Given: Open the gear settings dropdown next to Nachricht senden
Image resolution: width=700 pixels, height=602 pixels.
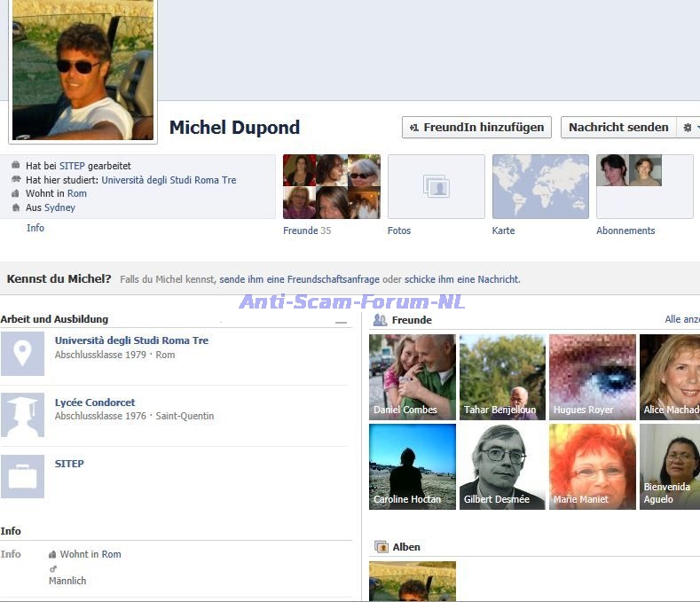Looking at the screenshot, I should pyautogui.click(x=688, y=128).
